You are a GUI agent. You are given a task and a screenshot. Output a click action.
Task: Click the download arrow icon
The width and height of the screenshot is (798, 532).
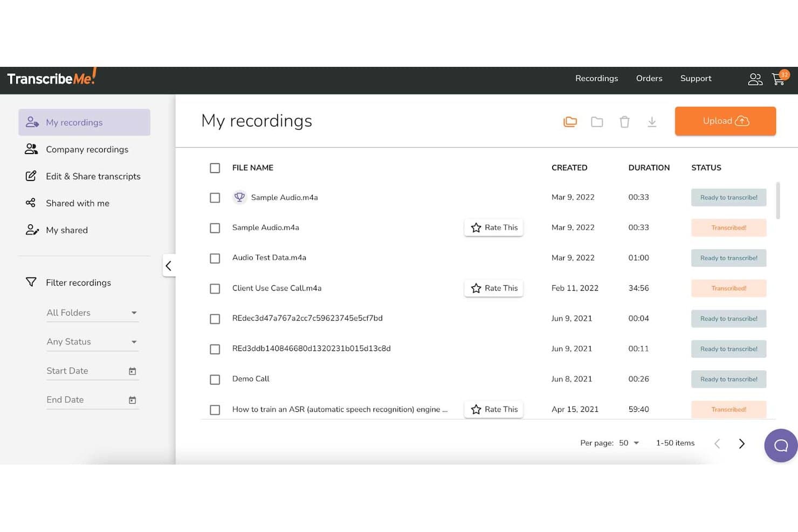(x=652, y=122)
